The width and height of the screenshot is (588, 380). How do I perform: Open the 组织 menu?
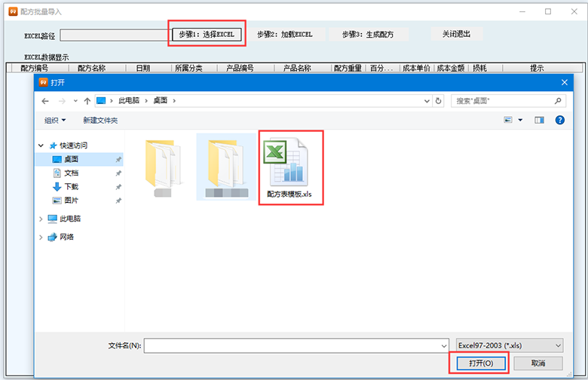[x=55, y=120]
